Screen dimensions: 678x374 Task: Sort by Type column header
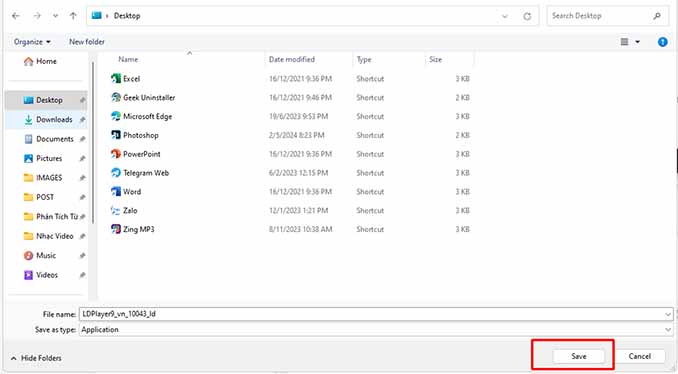coord(364,60)
